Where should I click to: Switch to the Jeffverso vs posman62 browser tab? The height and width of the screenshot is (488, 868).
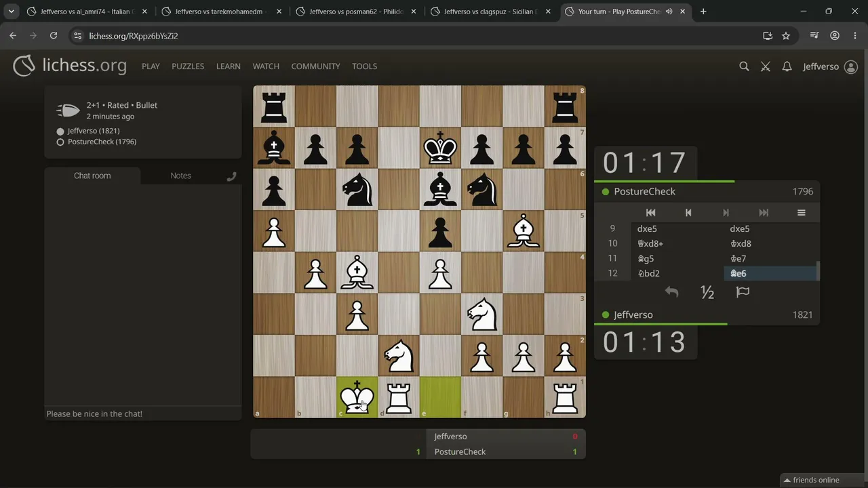point(356,12)
